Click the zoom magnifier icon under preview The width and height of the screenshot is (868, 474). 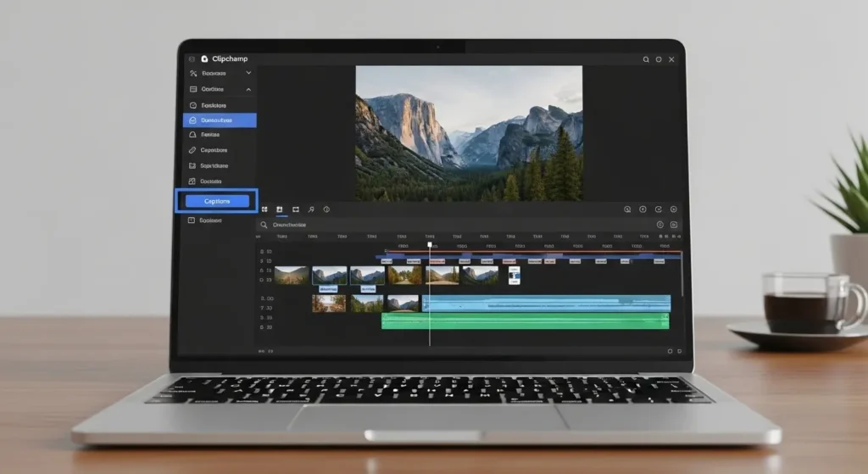point(627,209)
